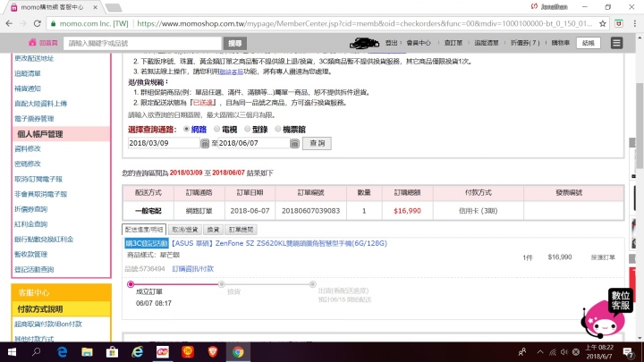Switch to the 換貨 tab
This screenshot has width=644, height=362.
pyautogui.click(x=213, y=230)
